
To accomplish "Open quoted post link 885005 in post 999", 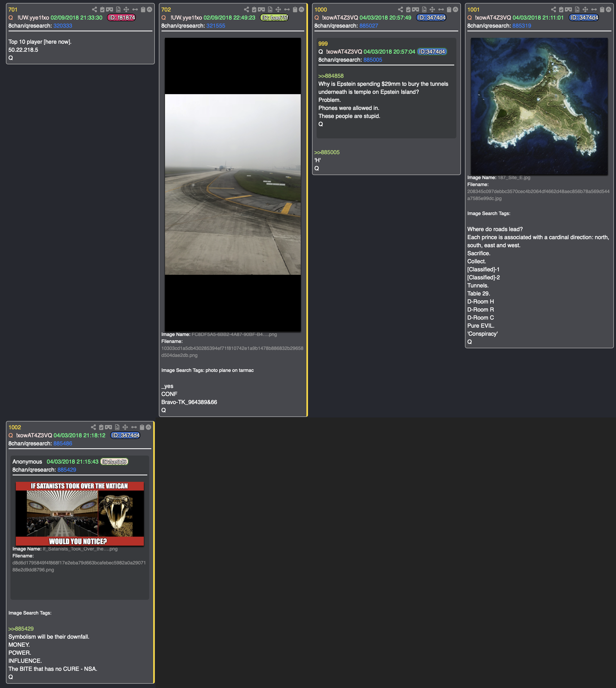I will [x=373, y=60].
